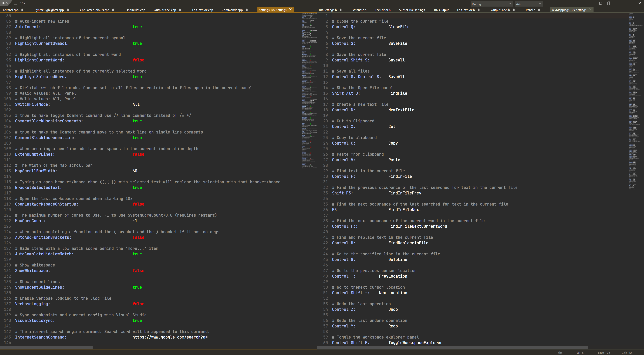
Task: Click the 'GoToLine' command
Action: [x=397, y=260]
